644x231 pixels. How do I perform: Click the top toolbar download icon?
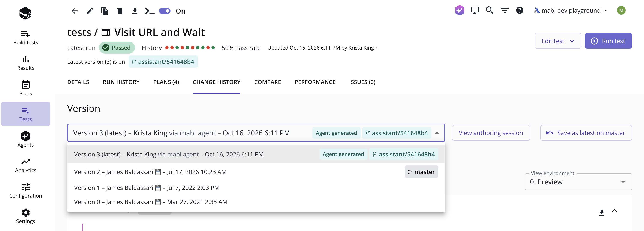point(135,11)
